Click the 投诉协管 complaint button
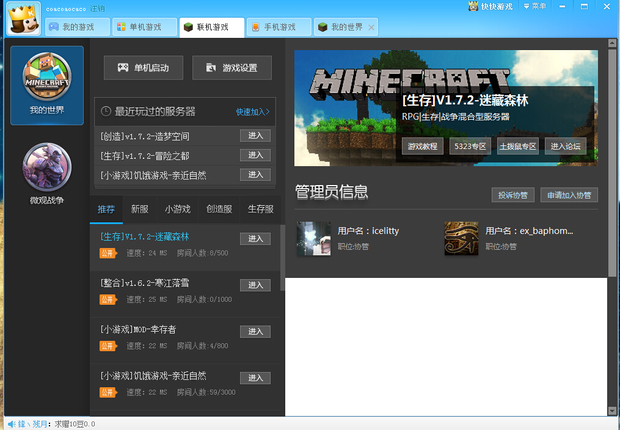 pos(513,195)
